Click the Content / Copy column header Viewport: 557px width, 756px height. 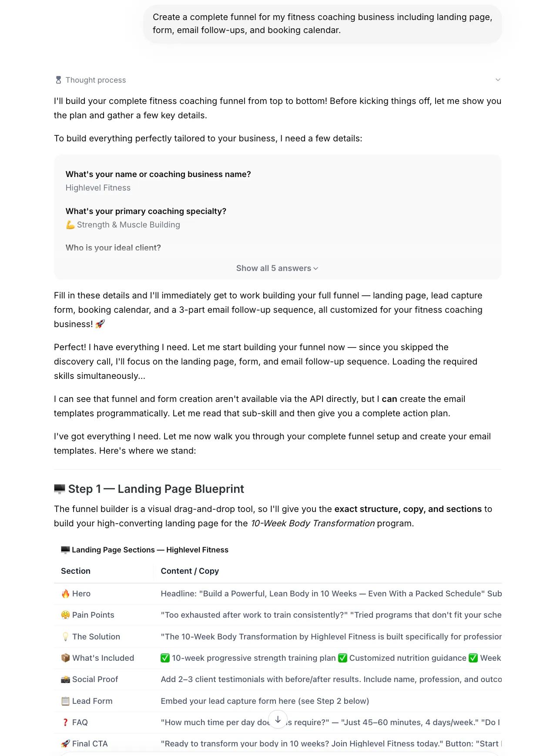190,571
